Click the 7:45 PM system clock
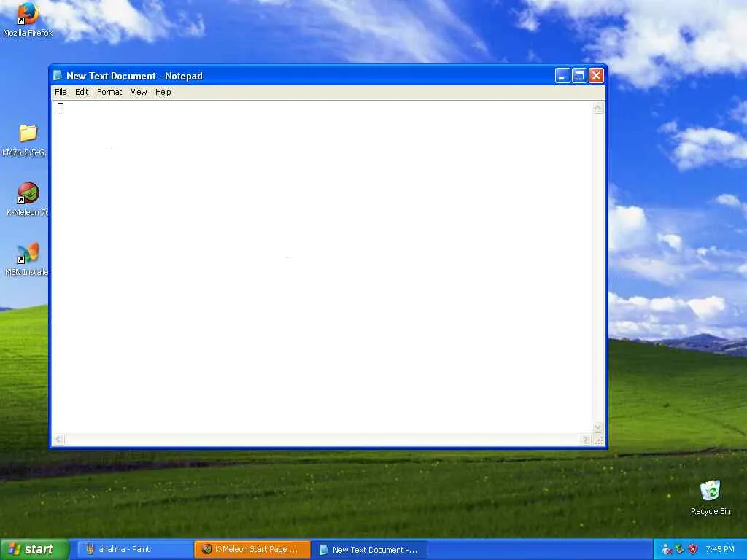This screenshot has height=560, width=747. [720, 550]
